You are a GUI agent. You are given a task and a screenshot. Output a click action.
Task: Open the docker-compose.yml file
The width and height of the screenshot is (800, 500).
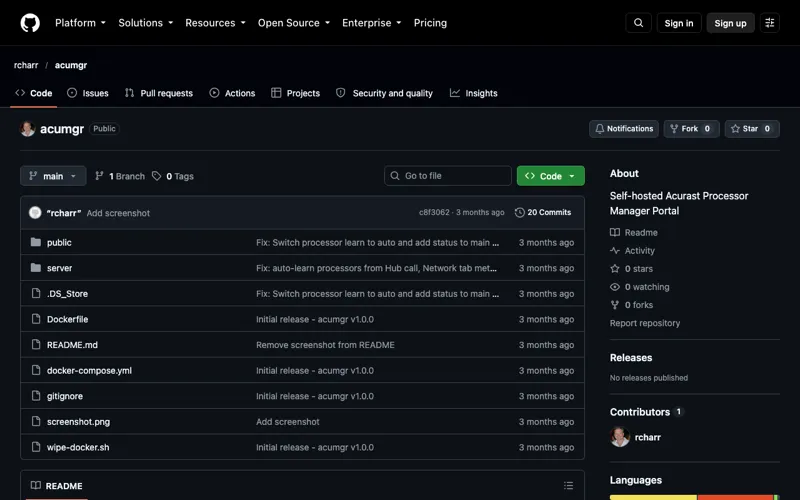(x=89, y=370)
